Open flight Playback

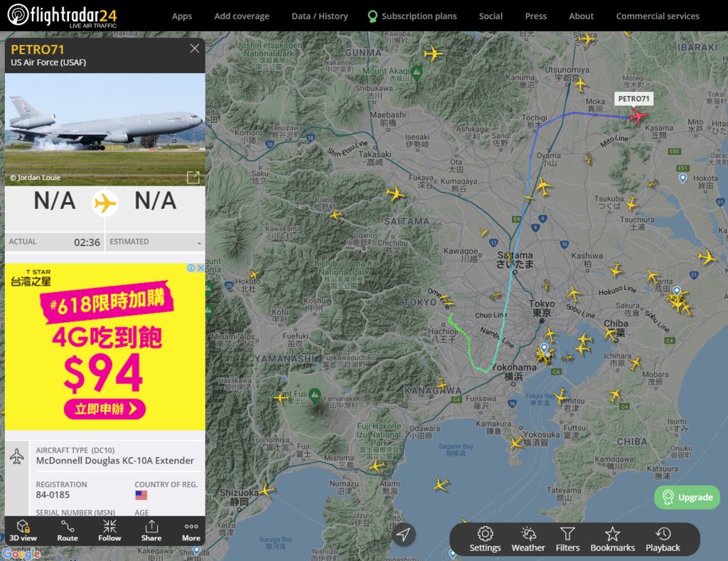pos(663,539)
